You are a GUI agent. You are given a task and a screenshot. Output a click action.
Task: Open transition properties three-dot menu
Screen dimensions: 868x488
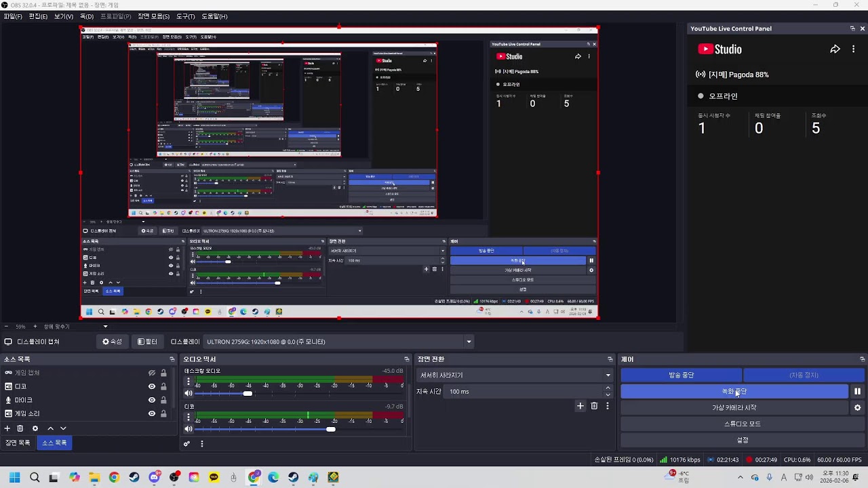point(608,406)
